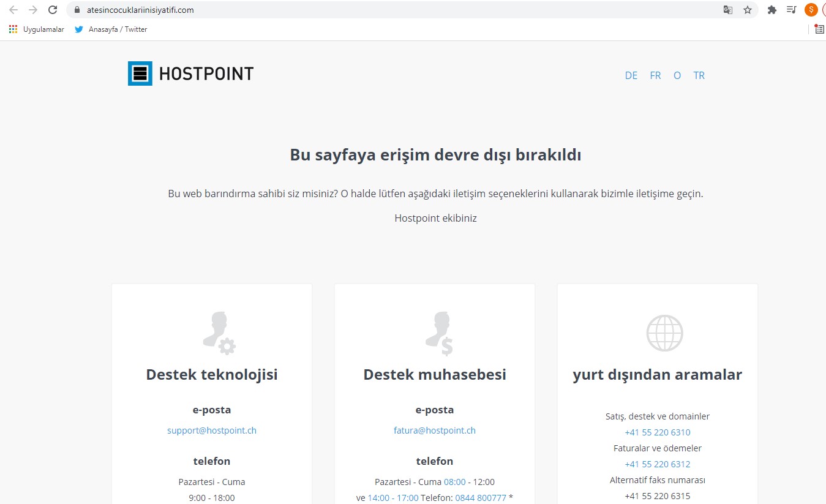The width and height of the screenshot is (826, 504).
Task: Select the TR language option
Action: pyautogui.click(x=699, y=75)
